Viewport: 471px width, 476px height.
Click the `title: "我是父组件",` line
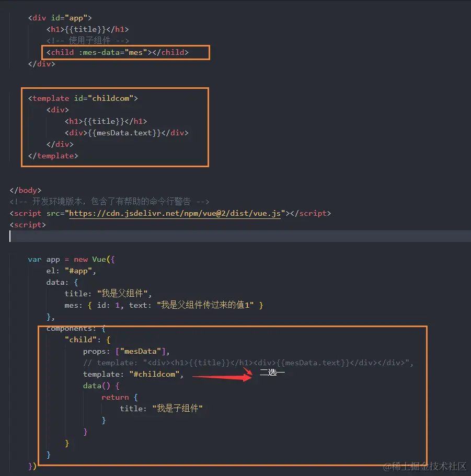click(108, 294)
